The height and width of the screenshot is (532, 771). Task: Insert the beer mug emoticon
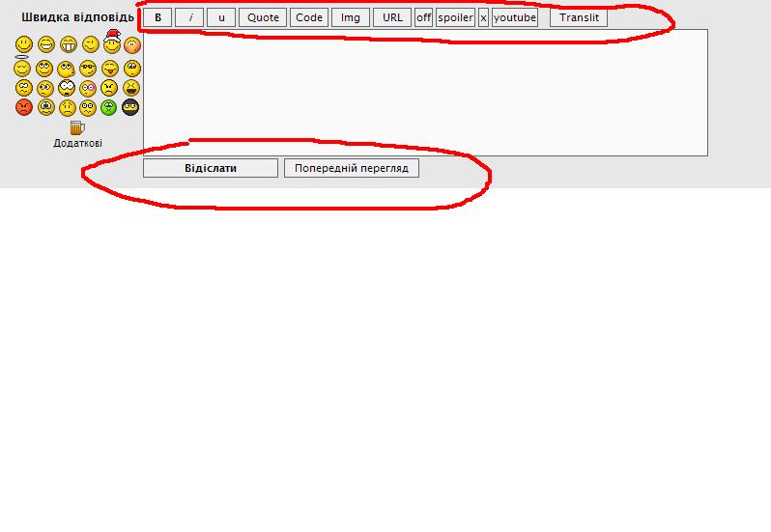(77, 127)
